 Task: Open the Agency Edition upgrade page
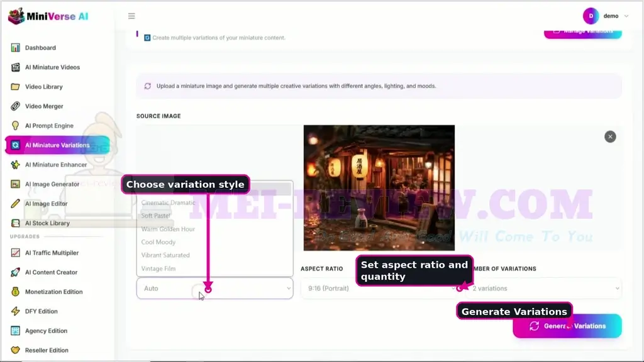pyautogui.click(x=46, y=331)
